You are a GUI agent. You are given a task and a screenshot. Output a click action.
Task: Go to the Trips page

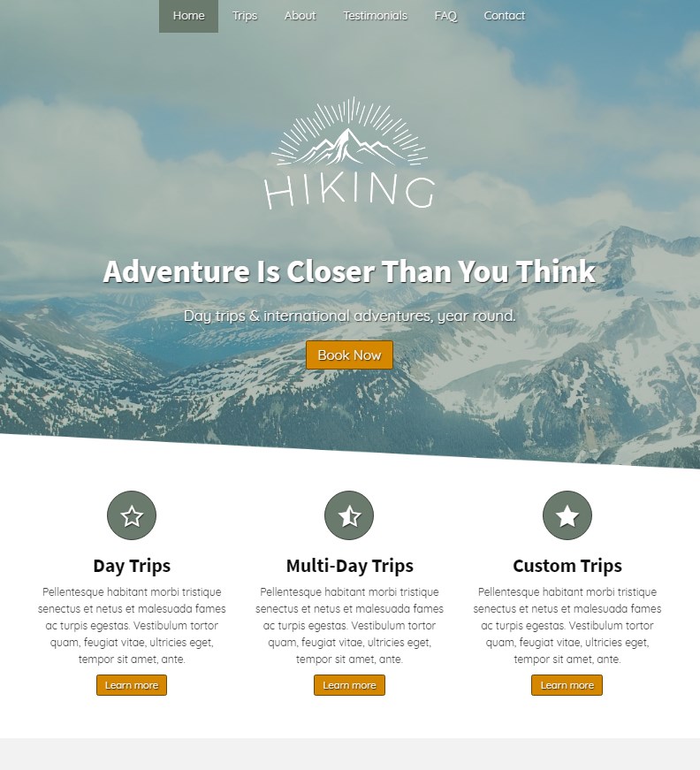[245, 16]
